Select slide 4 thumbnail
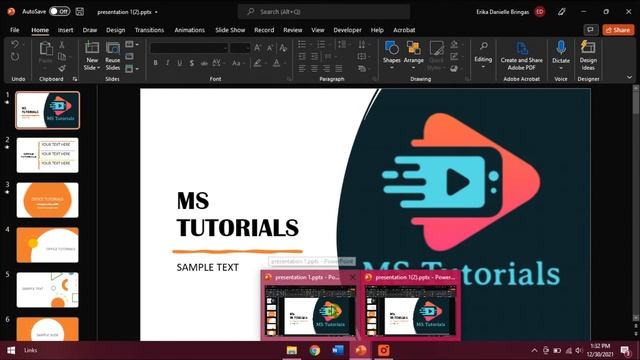The height and width of the screenshot is (360, 640). [x=47, y=245]
